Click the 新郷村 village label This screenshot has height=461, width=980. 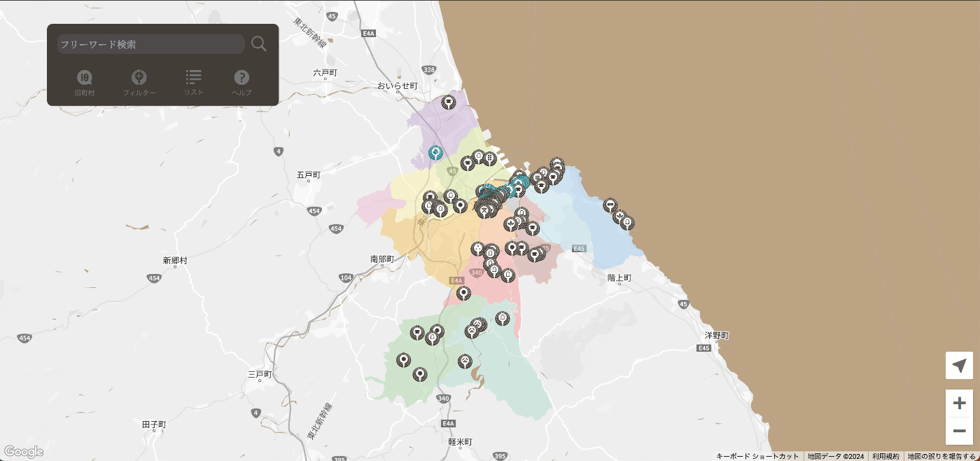175,260
